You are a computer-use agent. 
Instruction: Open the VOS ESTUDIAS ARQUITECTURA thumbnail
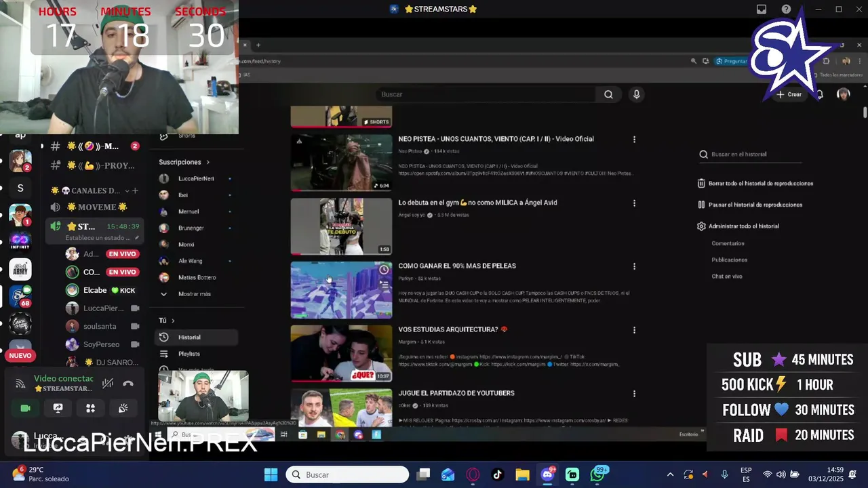coord(341,353)
